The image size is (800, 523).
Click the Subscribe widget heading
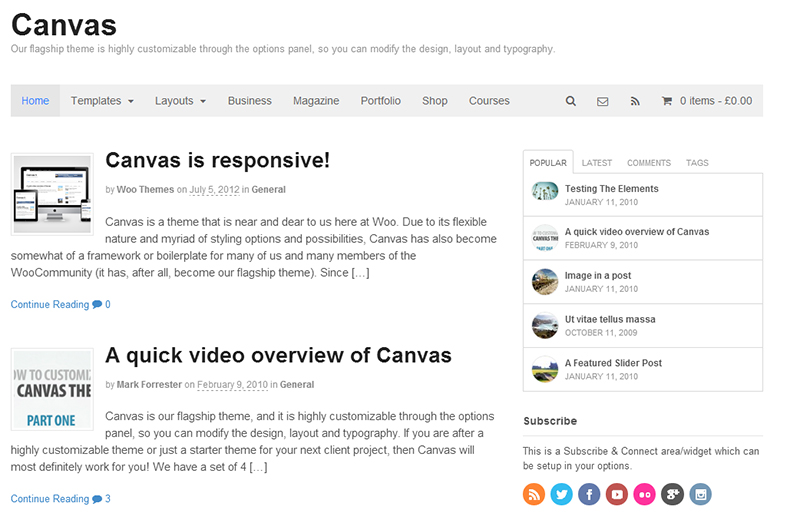tap(550, 421)
